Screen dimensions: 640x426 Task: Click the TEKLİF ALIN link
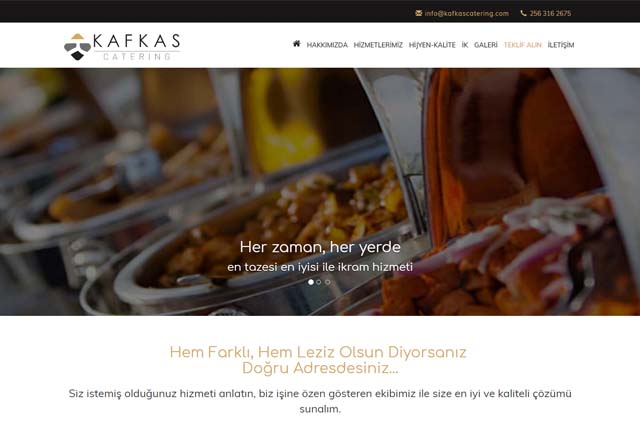522,45
